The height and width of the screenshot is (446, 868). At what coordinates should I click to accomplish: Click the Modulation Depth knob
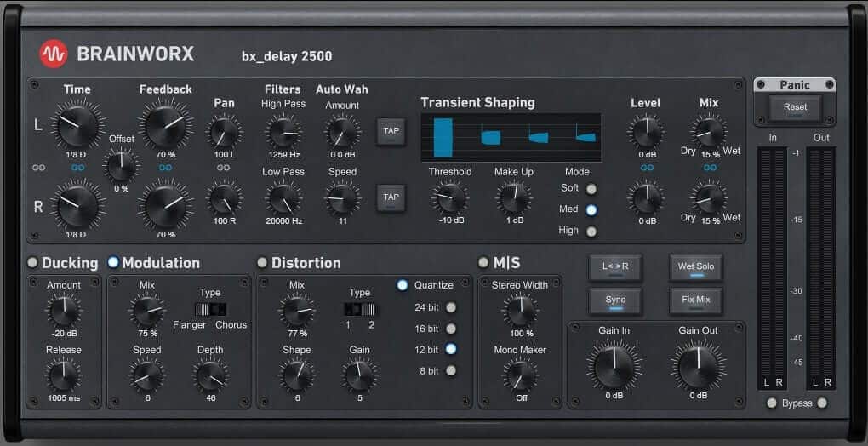tap(210, 376)
